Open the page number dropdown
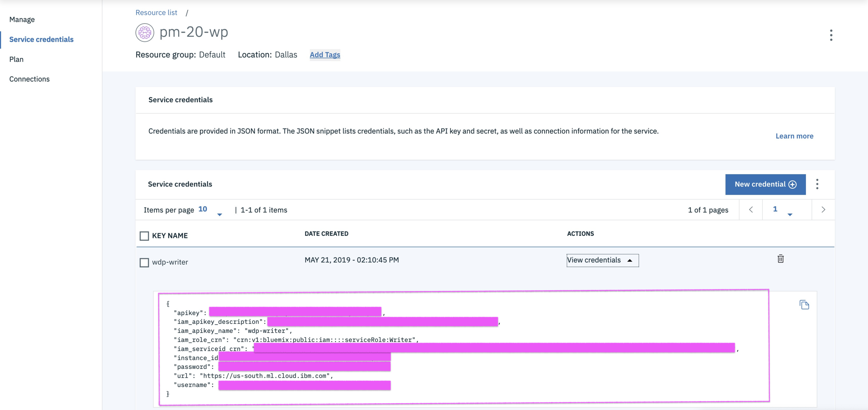This screenshot has width=868, height=410. pyautogui.click(x=782, y=210)
